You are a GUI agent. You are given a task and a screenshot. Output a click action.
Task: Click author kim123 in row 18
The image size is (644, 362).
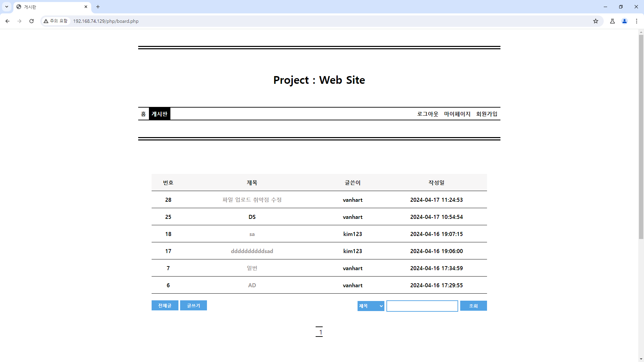(x=353, y=234)
